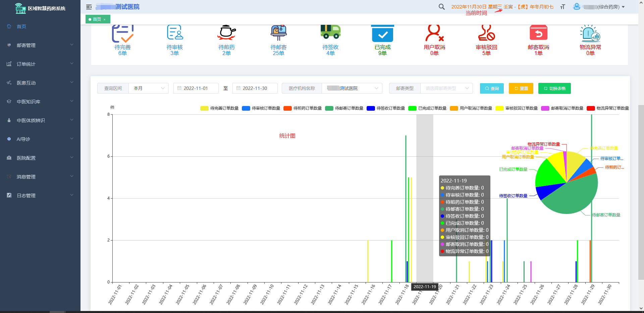Toggle 审核驳回订单数量 legend series
The image size is (644, 313).
coord(517,108)
